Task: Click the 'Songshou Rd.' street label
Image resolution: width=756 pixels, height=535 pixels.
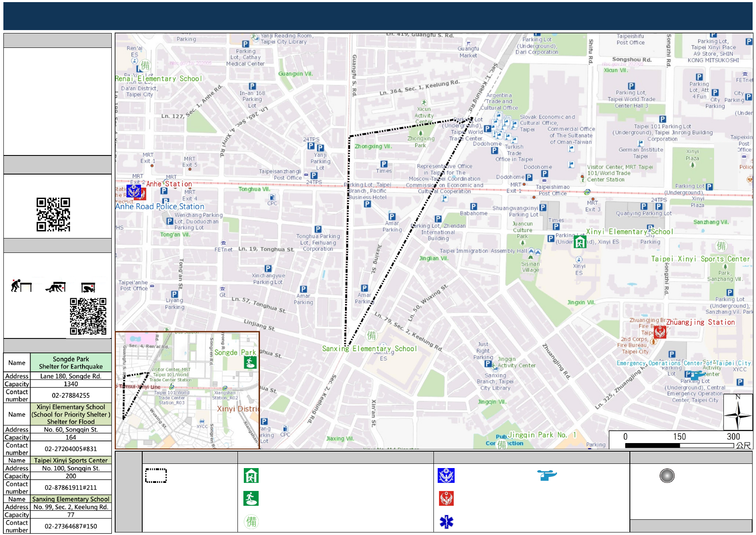Action: click(632, 60)
